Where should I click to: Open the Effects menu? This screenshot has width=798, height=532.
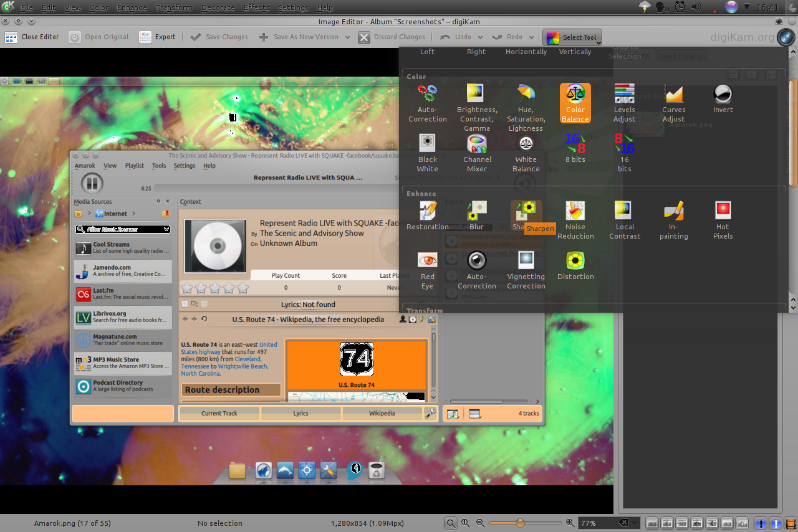tap(256, 7)
